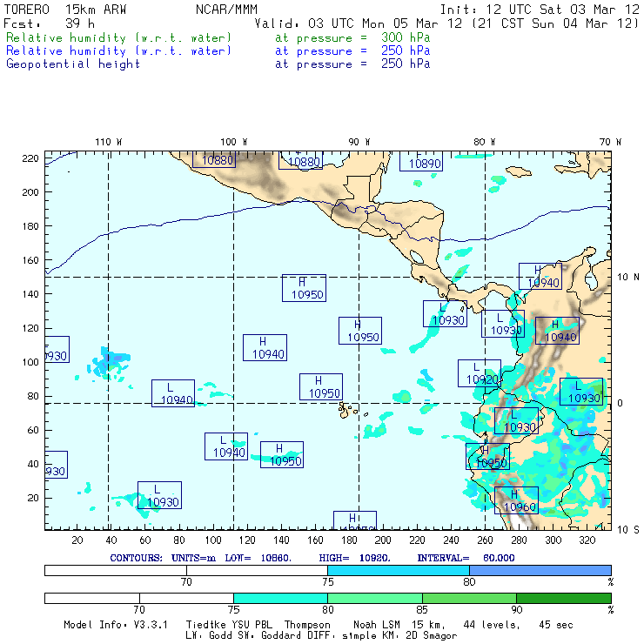
Task: Click the '10890' contour label box
Action: point(421,162)
